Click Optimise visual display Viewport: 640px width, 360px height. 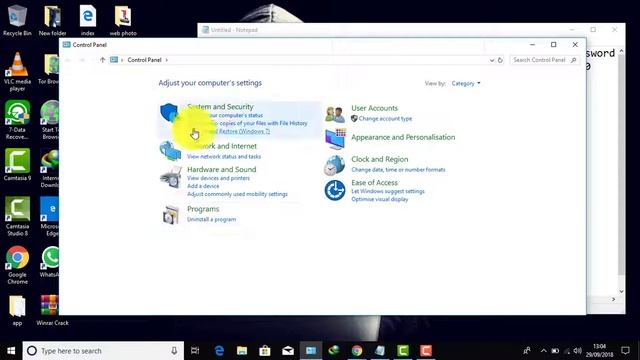[380, 199]
